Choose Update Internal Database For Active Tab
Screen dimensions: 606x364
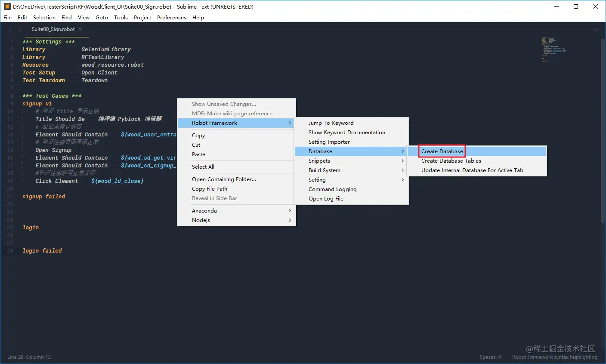[x=477, y=170]
